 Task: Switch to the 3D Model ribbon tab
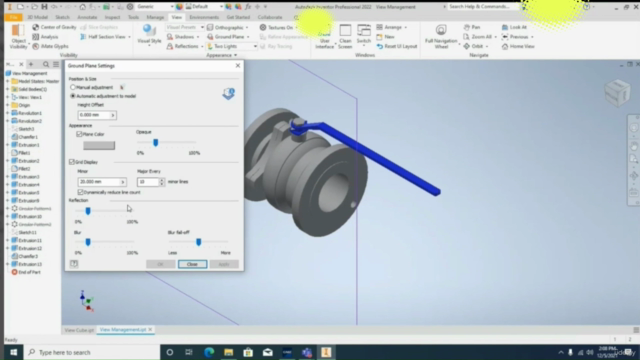coord(37,17)
